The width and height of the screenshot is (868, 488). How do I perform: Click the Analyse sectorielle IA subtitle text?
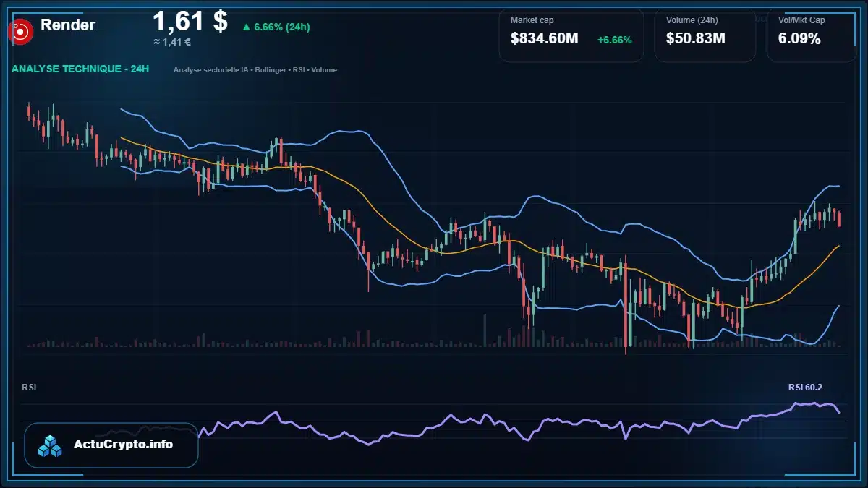click(x=255, y=70)
